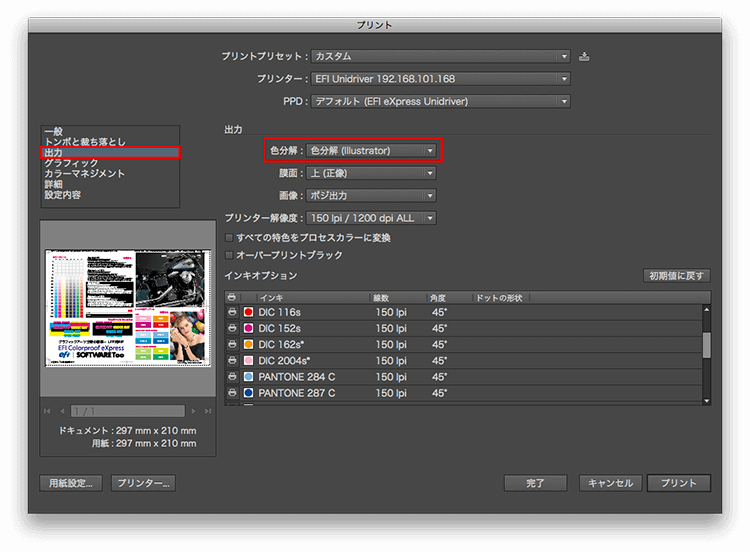Screen dimensions: 750x552
Task: Click the save preset icon beside プリントプリセット
Action: click(584, 56)
